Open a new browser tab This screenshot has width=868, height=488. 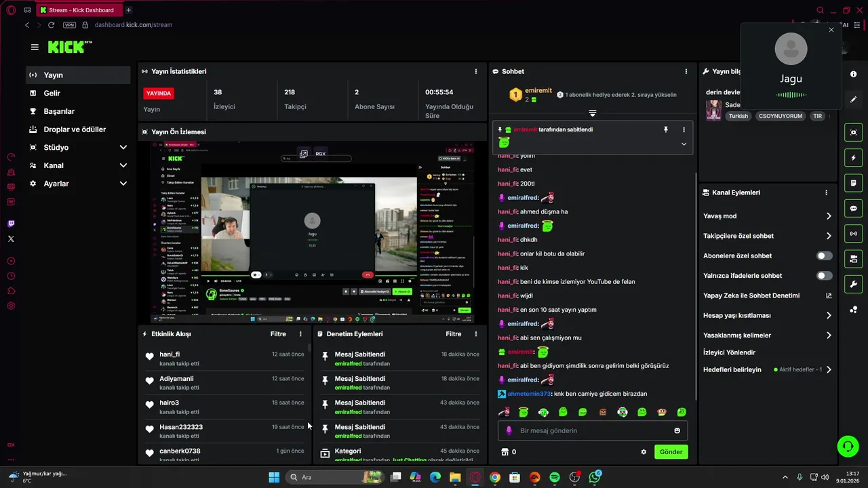128,10
